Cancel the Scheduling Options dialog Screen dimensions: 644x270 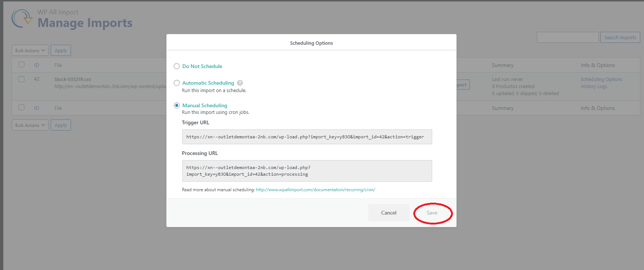pyautogui.click(x=389, y=213)
